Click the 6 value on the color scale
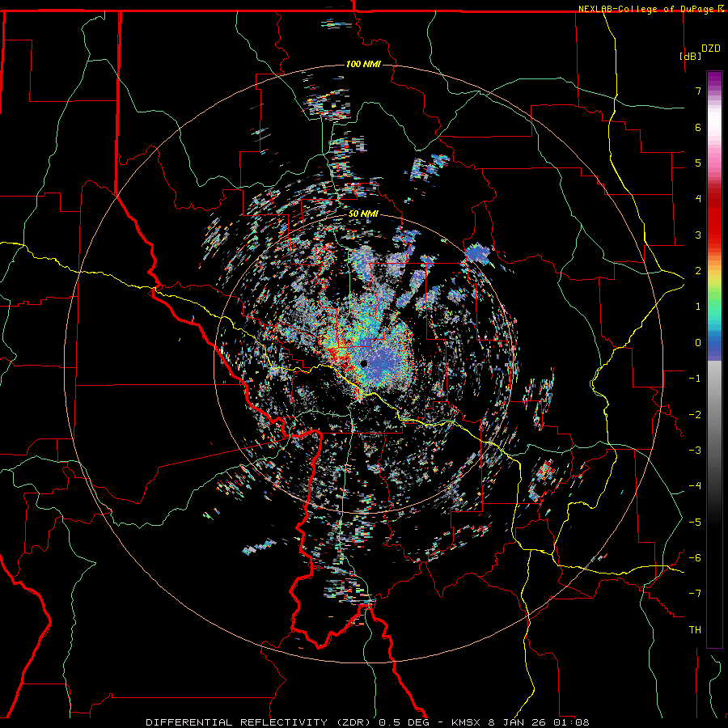Screen dimensions: 728x728 [698, 127]
